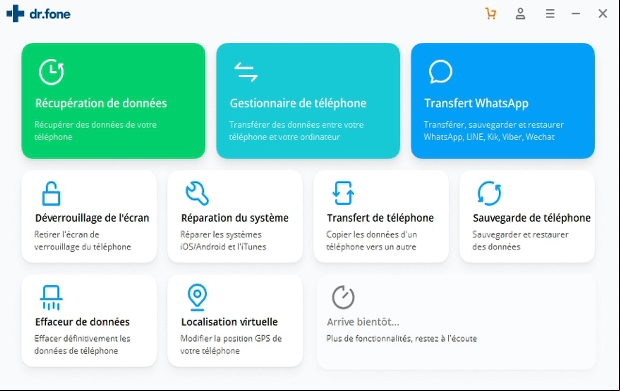Click the Arrive bientôt placeholder card
The width and height of the screenshot is (620, 391).
(x=456, y=322)
